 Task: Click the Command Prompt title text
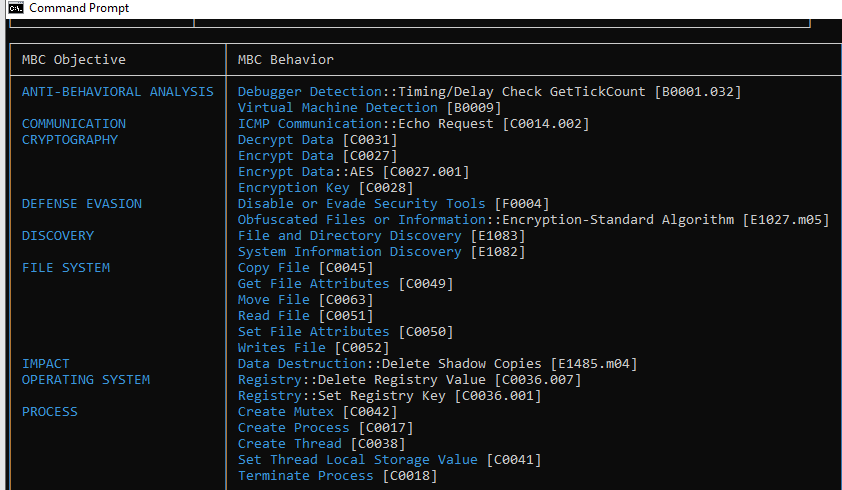(79, 8)
